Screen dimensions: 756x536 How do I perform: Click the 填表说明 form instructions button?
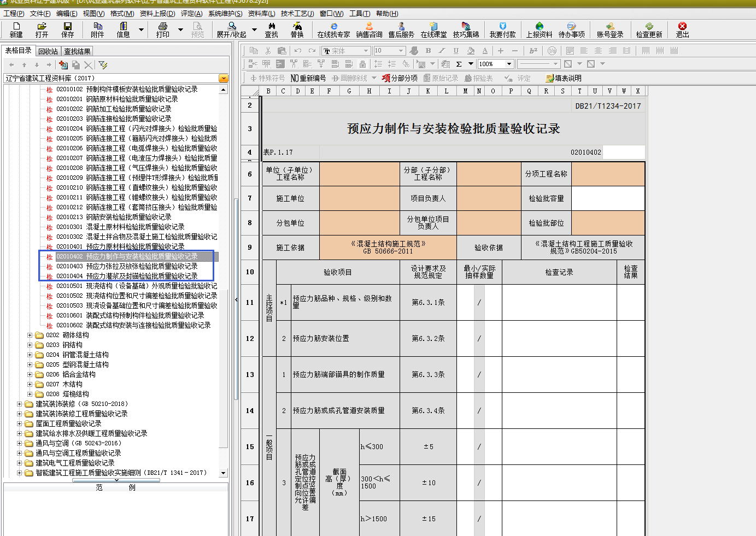564,78
